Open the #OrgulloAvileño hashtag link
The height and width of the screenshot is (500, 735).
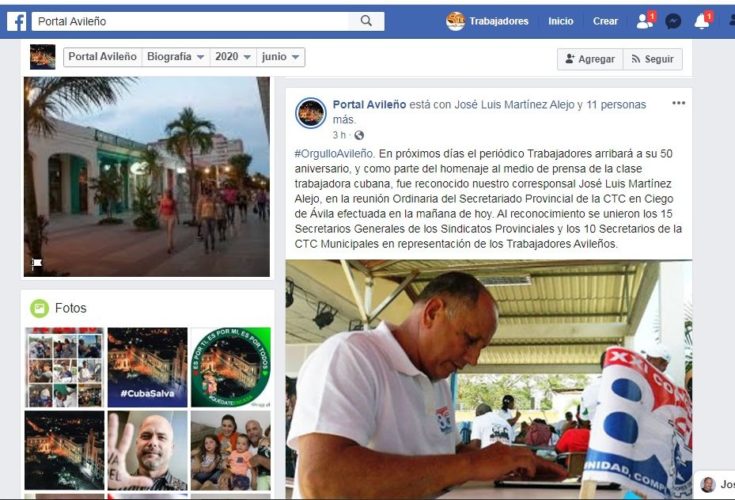pyautogui.click(x=334, y=154)
